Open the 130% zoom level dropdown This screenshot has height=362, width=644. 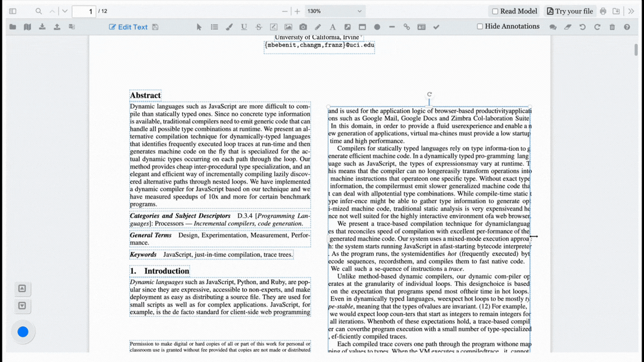(334, 11)
